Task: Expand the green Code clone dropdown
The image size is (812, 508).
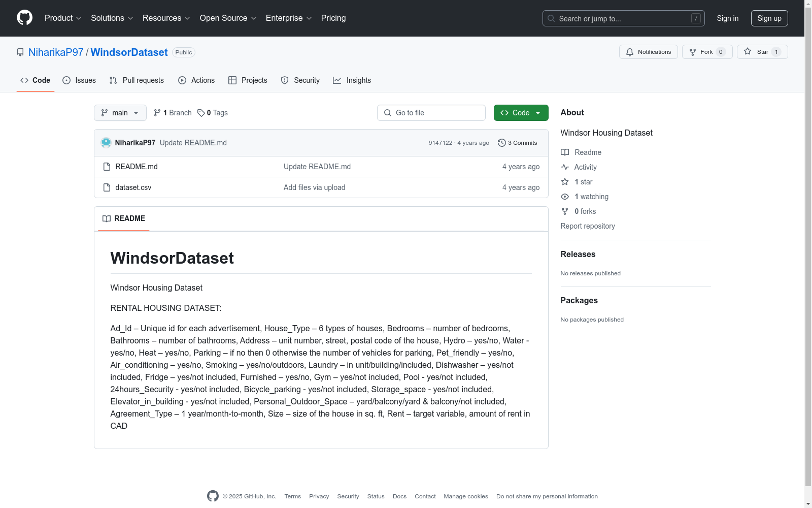Action: pyautogui.click(x=521, y=113)
